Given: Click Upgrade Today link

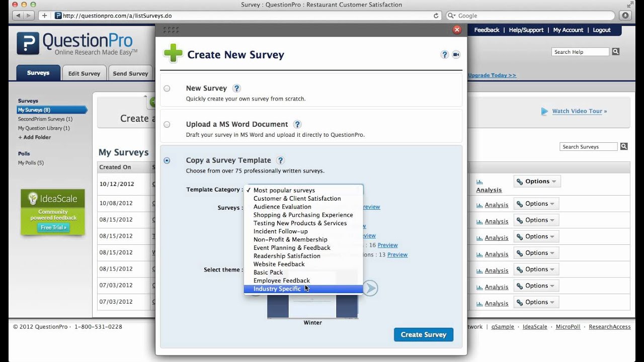Looking at the screenshot, I should point(492,75).
